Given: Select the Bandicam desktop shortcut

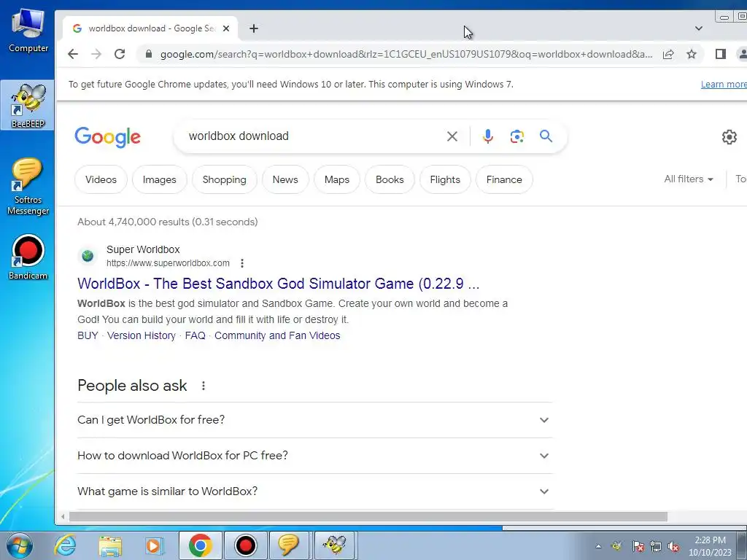Looking at the screenshot, I should pyautogui.click(x=28, y=257).
